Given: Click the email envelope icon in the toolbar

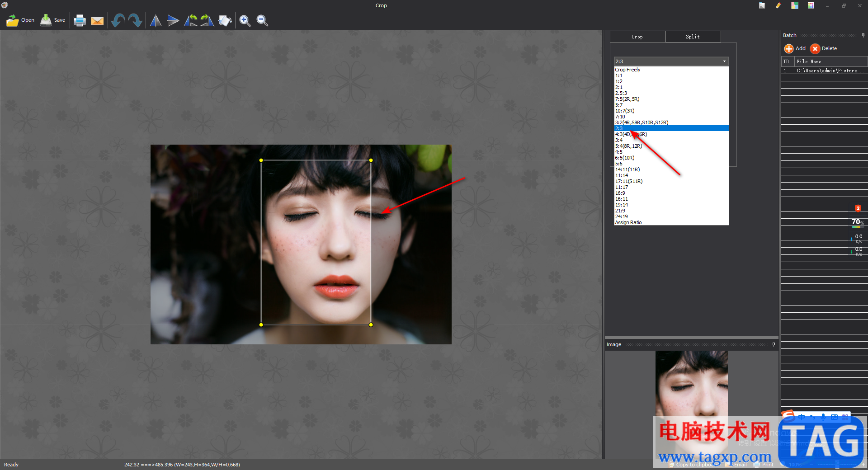Looking at the screenshot, I should [x=97, y=21].
